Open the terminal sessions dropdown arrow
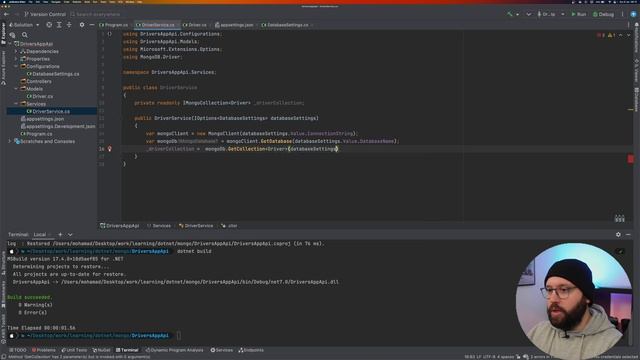The image size is (640, 360). (70, 235)
